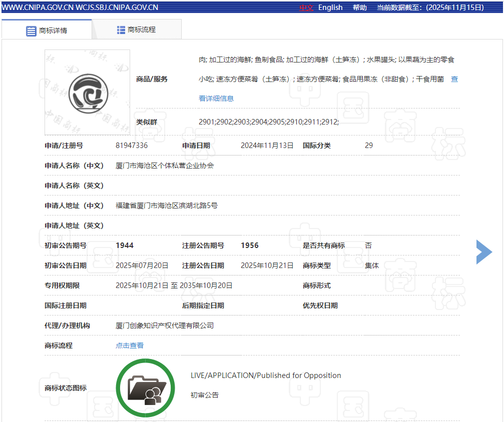This screenshot has width=504, height=422.
Task: Click the list icon on 商标详情 tab
Action: 31,30
